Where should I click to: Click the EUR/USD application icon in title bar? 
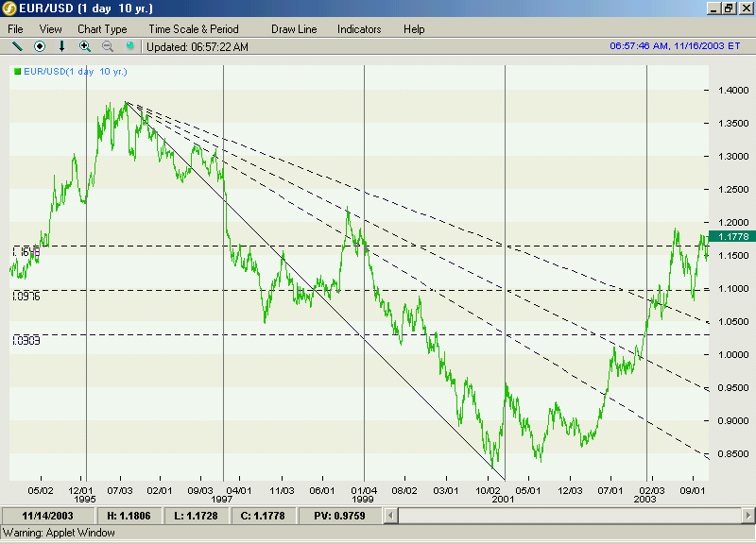9,8
